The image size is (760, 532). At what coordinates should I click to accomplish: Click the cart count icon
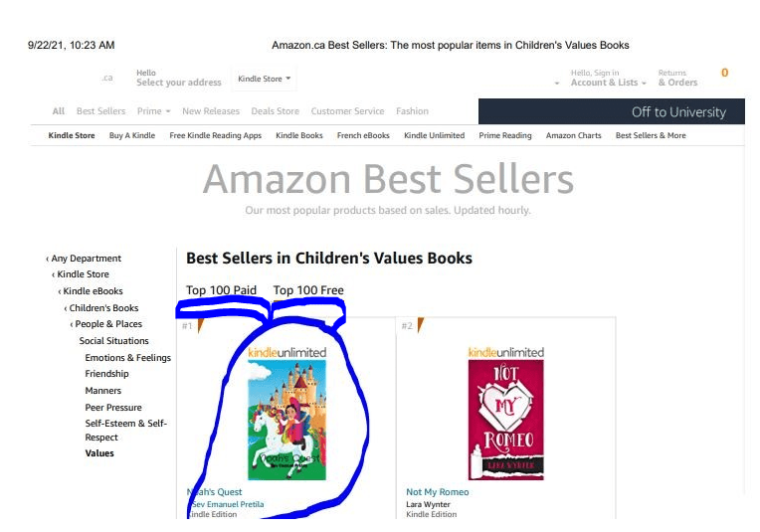click(x=724, y=74)
